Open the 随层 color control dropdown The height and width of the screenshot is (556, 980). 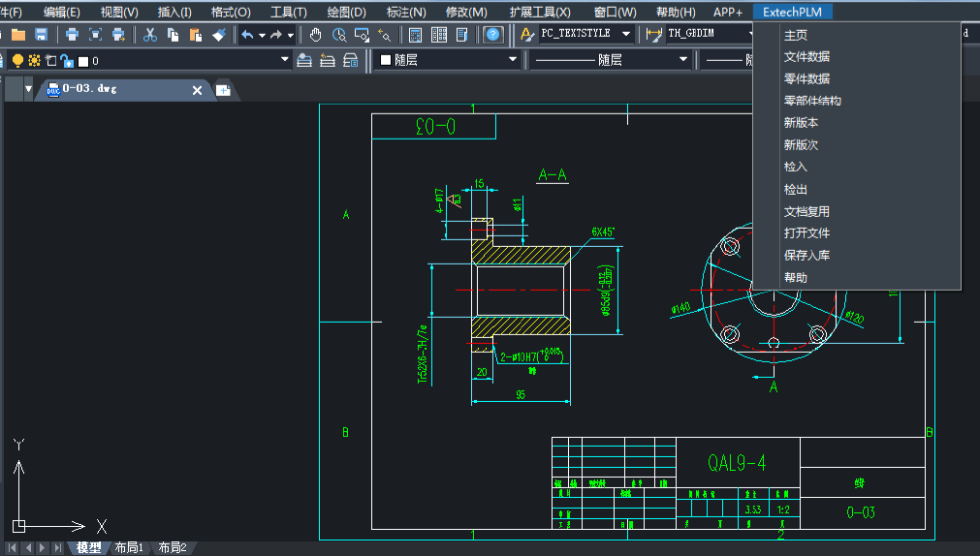pos(513,61)
